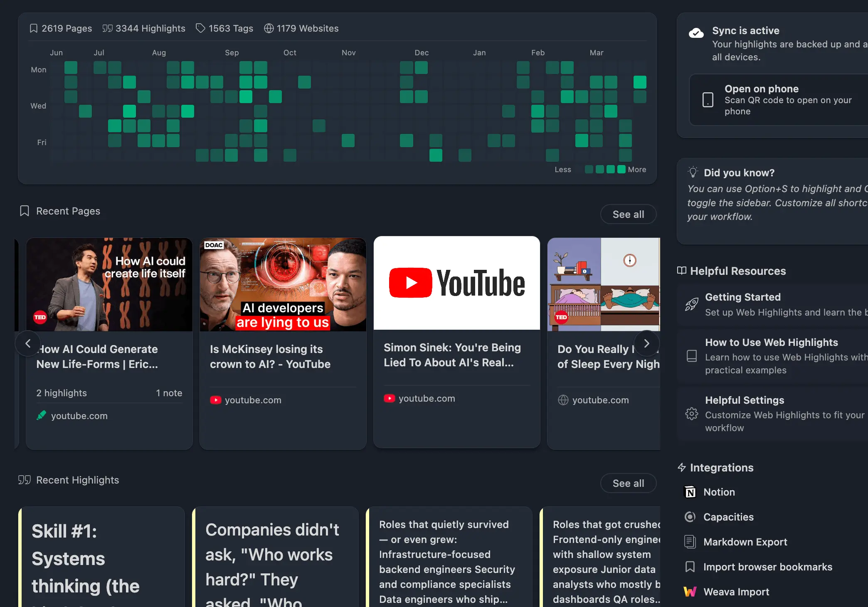The width and height of the screenshot is (868, 607).
Task: Click the Weava Import icon
Action: [690, 592]
